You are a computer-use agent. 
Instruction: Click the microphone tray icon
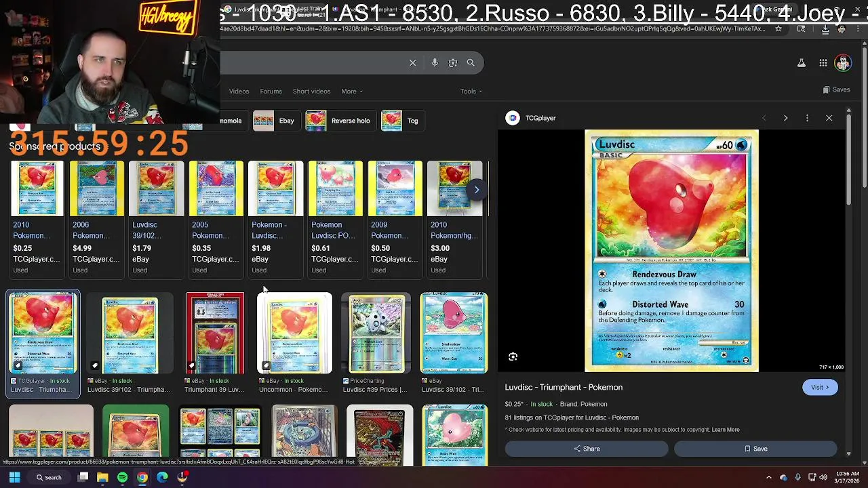coord(797,477)
